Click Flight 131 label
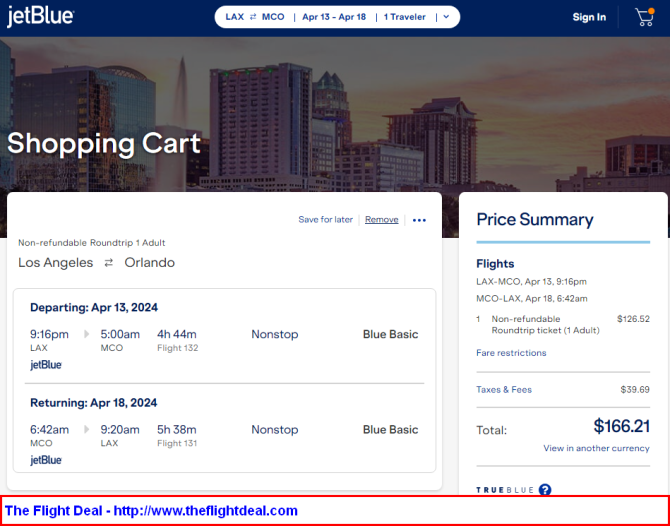The height and width of the screenshot is (526, 670). pos(177,443)
